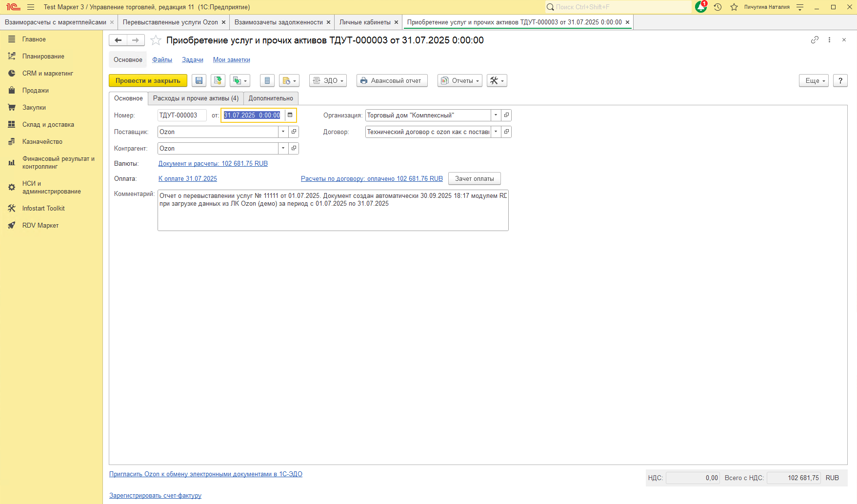
Task: Switch to Перевыставленные услуги Ozon tab
Action: coord(170,22)
